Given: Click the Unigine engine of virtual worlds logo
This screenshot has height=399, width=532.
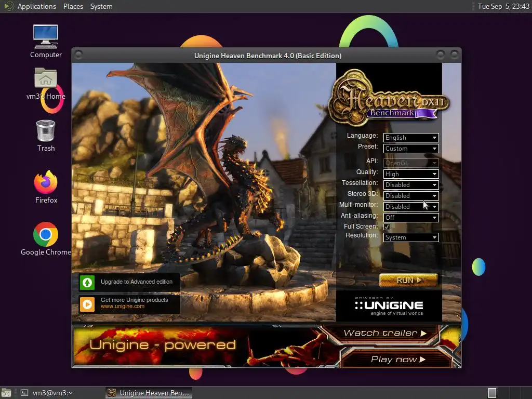Looking at the screenshot, I should click(389, 307).
